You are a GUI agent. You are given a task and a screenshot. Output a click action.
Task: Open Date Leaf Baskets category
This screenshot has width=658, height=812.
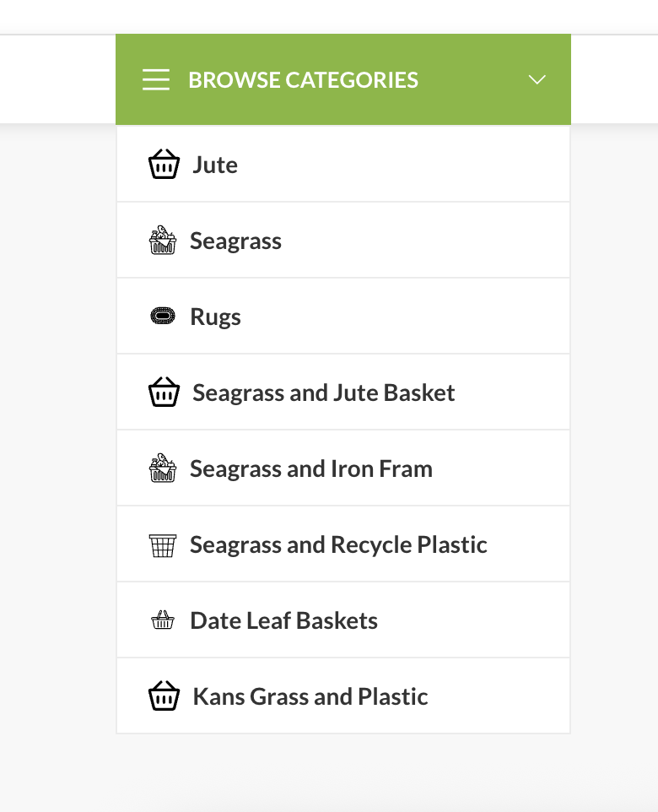coord(343,620)
